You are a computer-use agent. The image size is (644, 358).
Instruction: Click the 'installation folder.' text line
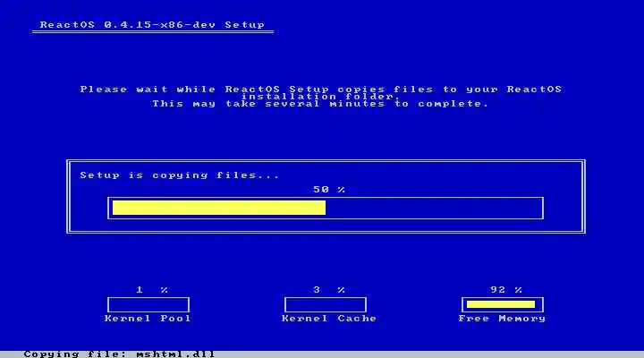[321, 97]
